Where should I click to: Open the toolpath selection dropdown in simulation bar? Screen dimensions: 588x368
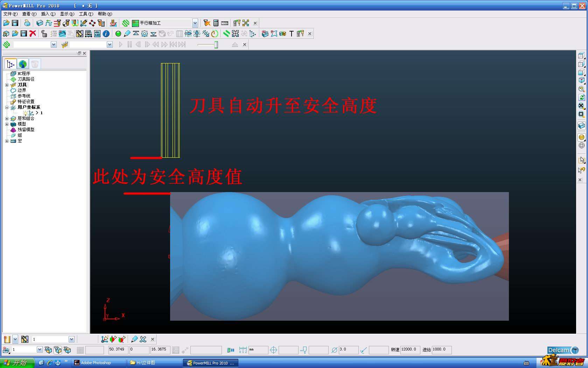pyautogui.click(x=54, y=45)
